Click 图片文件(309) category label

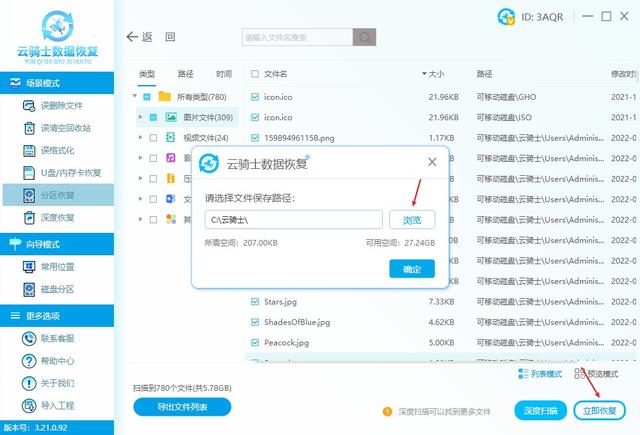pos(208,118)
